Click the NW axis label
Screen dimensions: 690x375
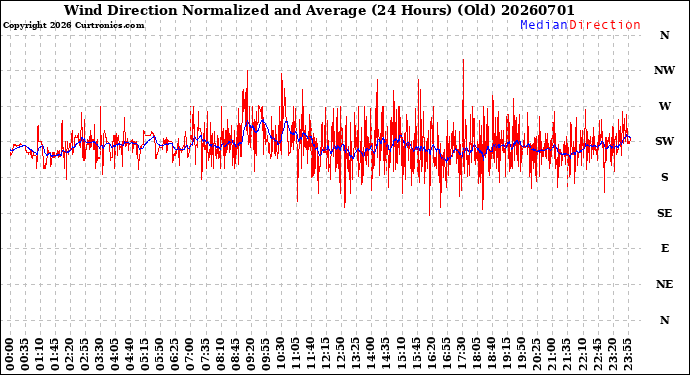pos(664,70)
